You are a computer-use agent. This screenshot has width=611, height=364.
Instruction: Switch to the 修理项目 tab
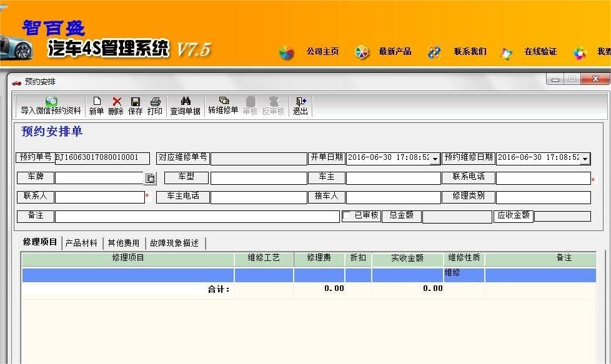pos(40,242)
